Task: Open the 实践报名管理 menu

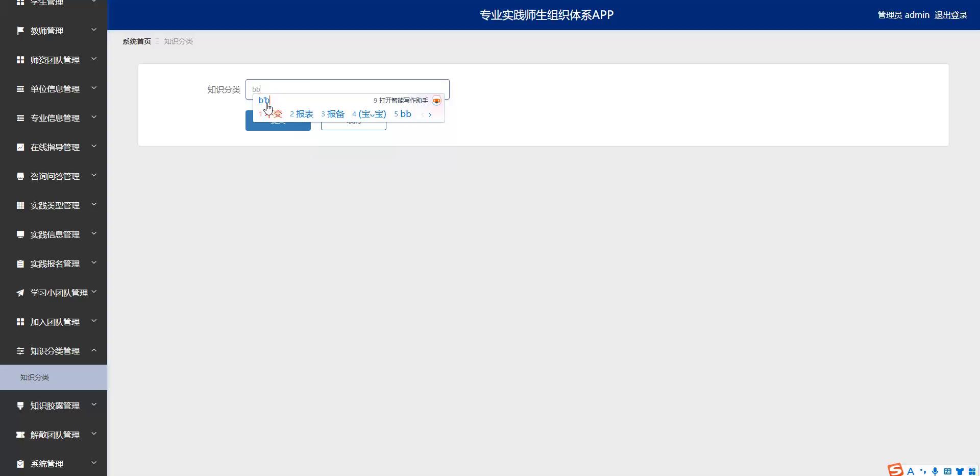Action: pos(54,264)
